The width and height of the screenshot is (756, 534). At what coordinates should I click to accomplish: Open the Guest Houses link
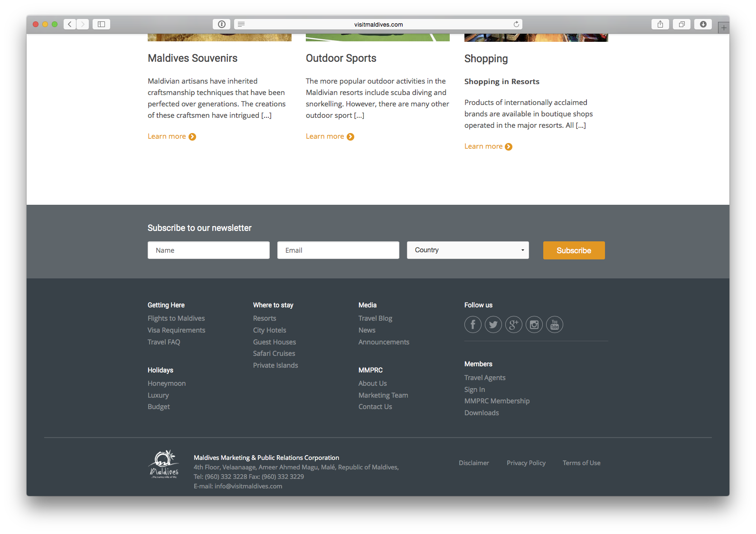click(x=274, y=342)
